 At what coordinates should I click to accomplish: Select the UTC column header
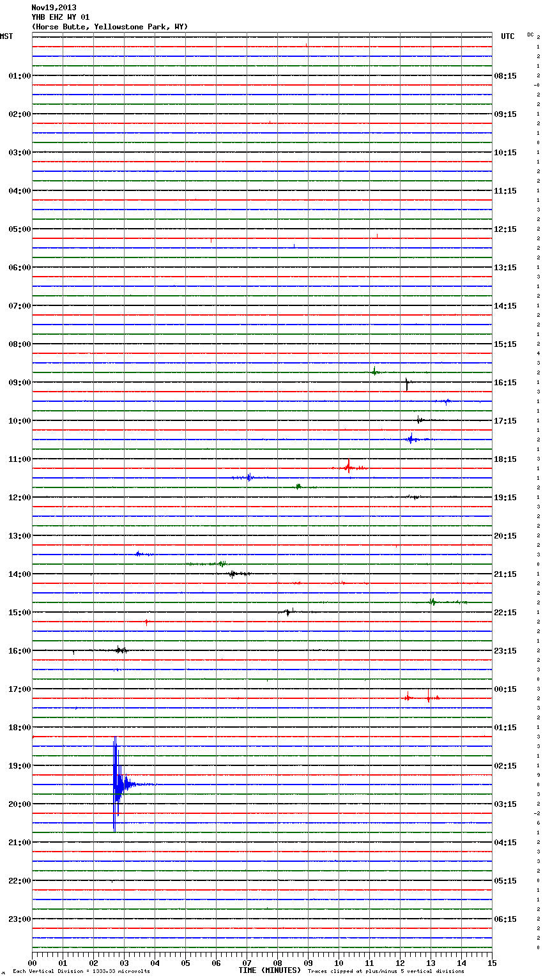click(507, 36)
